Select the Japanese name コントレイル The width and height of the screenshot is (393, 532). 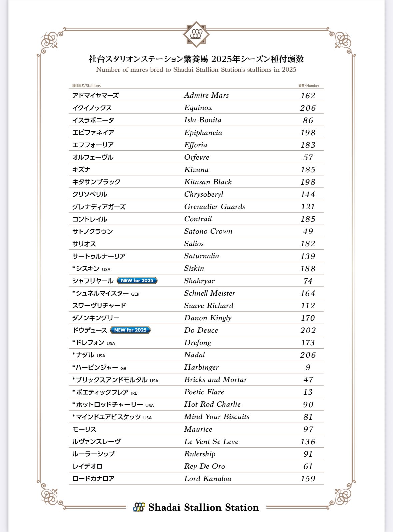[x=90, y=219]
